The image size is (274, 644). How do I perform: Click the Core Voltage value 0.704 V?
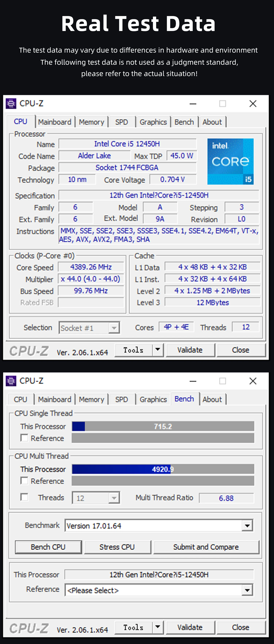173,179
